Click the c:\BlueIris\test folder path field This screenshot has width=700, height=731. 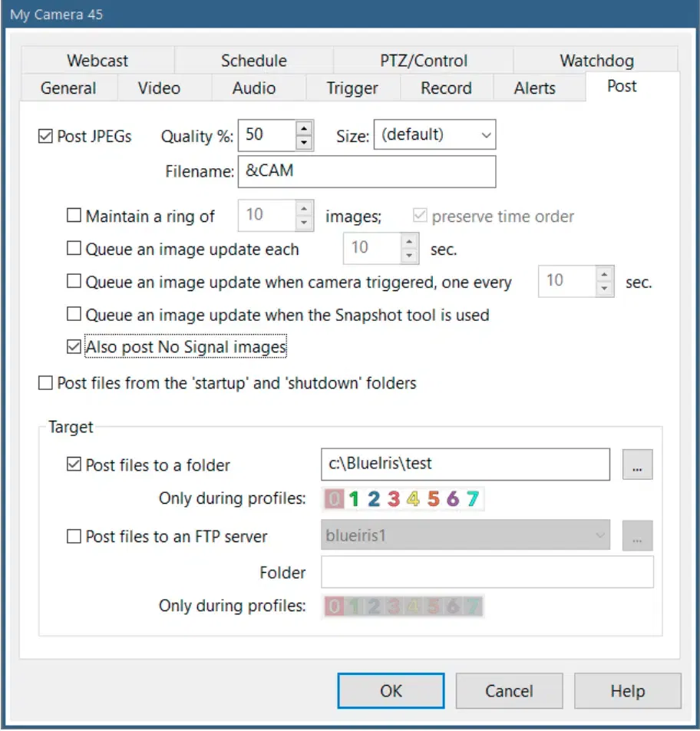pyautogui.click(x=465, y=465)
